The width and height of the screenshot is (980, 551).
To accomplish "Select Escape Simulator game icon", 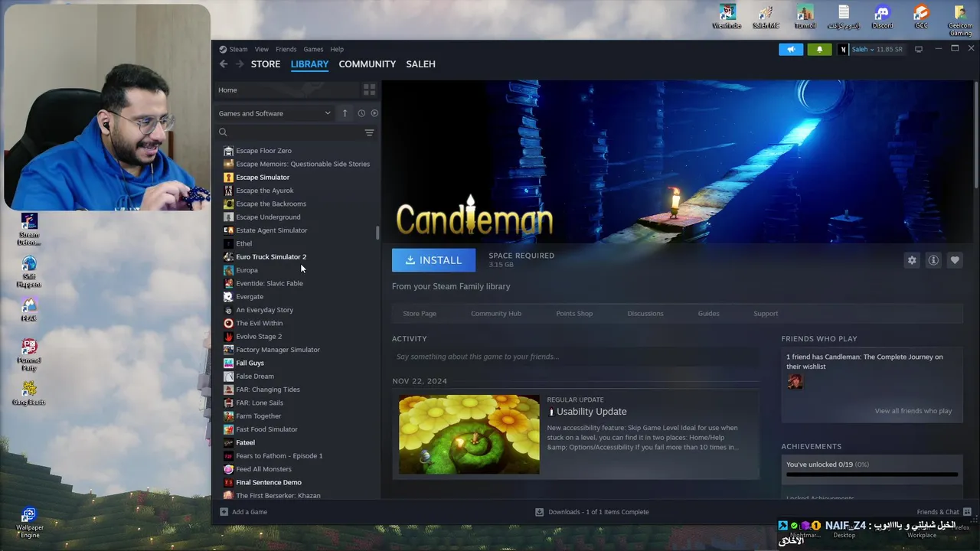I will (228, 177).
